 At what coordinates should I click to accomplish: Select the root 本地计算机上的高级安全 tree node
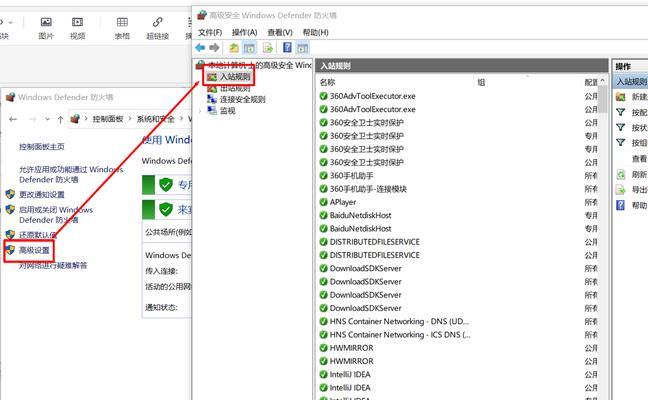(260, 65)
